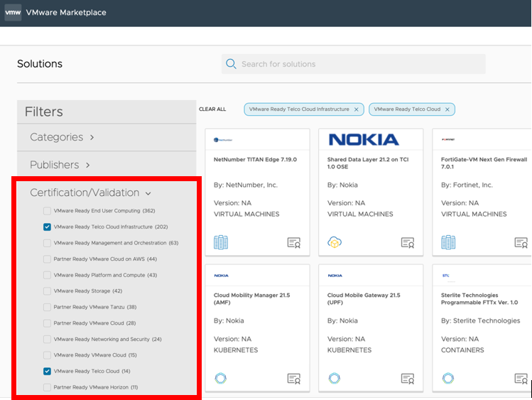
Task: Click the VMware logo in the header
Action: tap(13, 13)
